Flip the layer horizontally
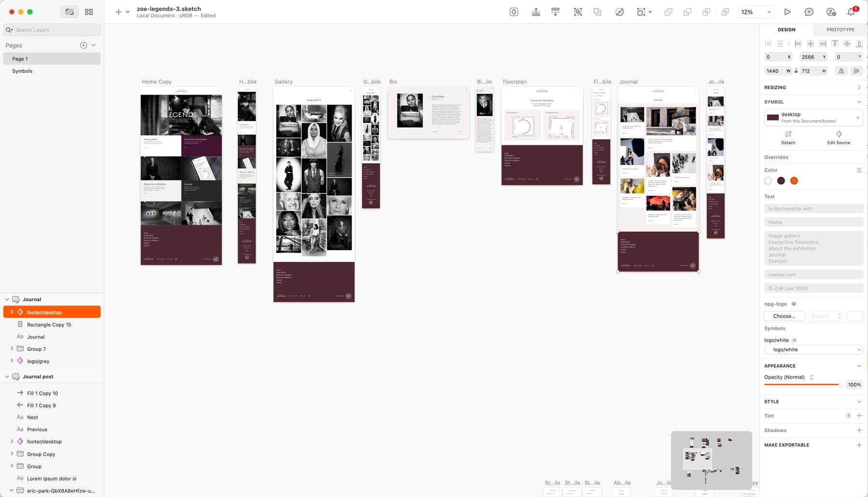The width and height of the screenshot is (868, 497). [841, 71]
